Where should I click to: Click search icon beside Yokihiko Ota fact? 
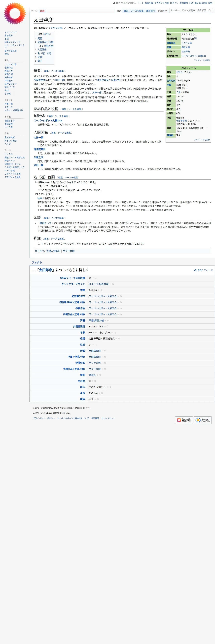pyautogui.click(x=108, y=327)
